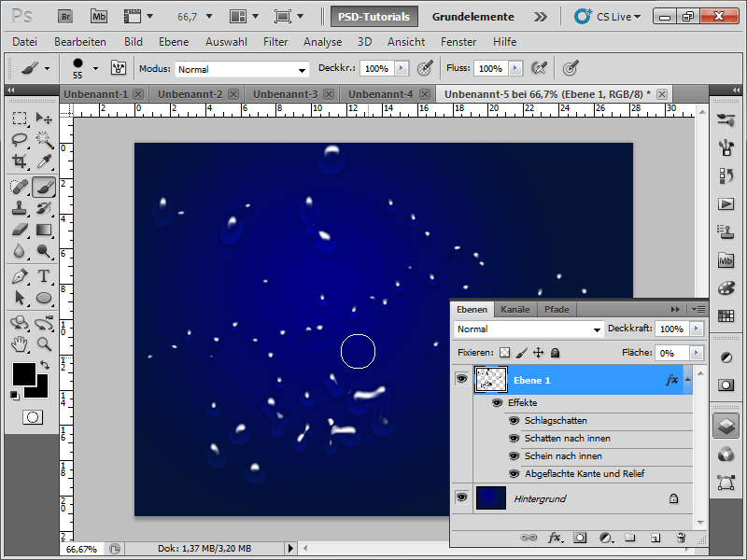
Task: Select the Healing Brush tool
Action: pyautogui.click(x=20, y=187)
